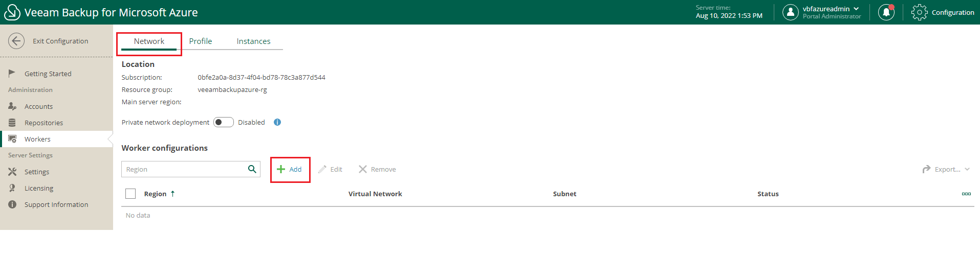Click the Veeam logo icon
The width and height of the screenshot is (980, 256).
pyautogui.click(x=12, y=12)
